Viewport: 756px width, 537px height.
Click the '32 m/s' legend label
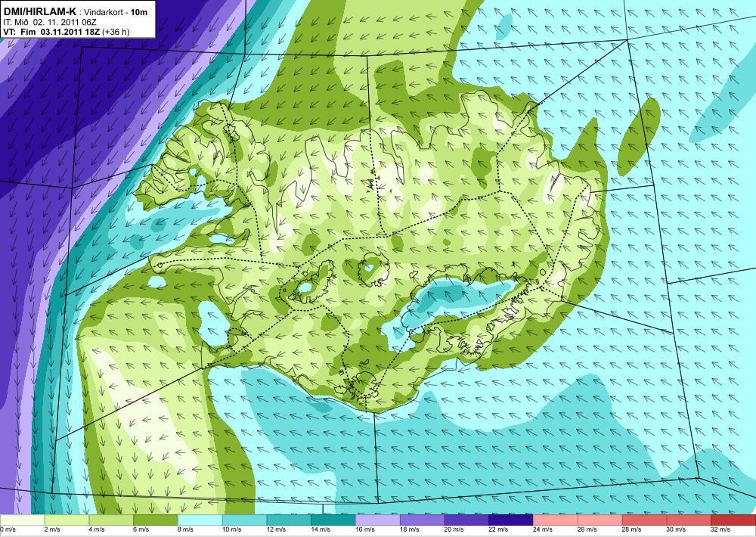(x=720, y=529)
